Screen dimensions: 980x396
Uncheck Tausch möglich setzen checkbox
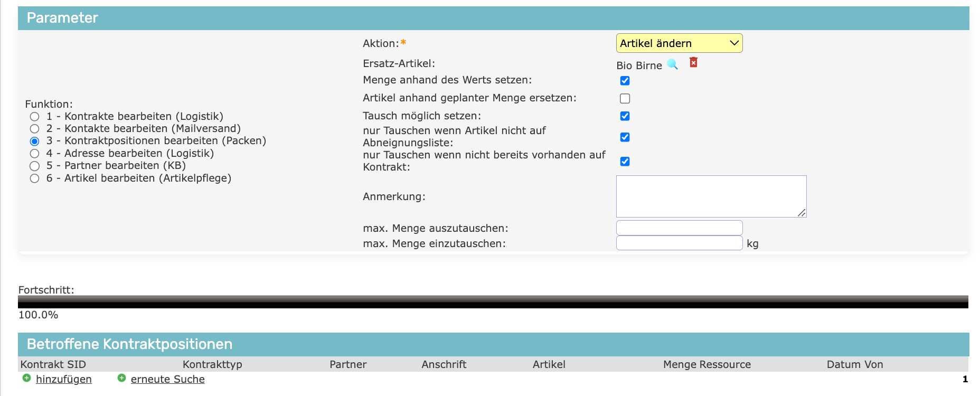click(x=625, y=116)
